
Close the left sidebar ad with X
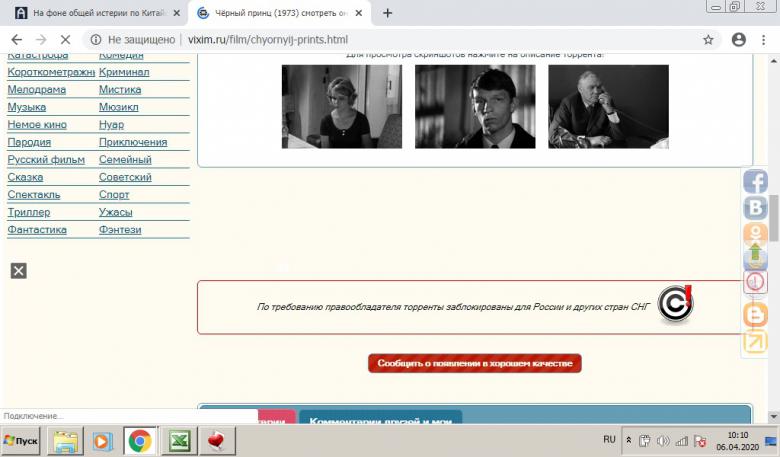(x=19, y=271)
